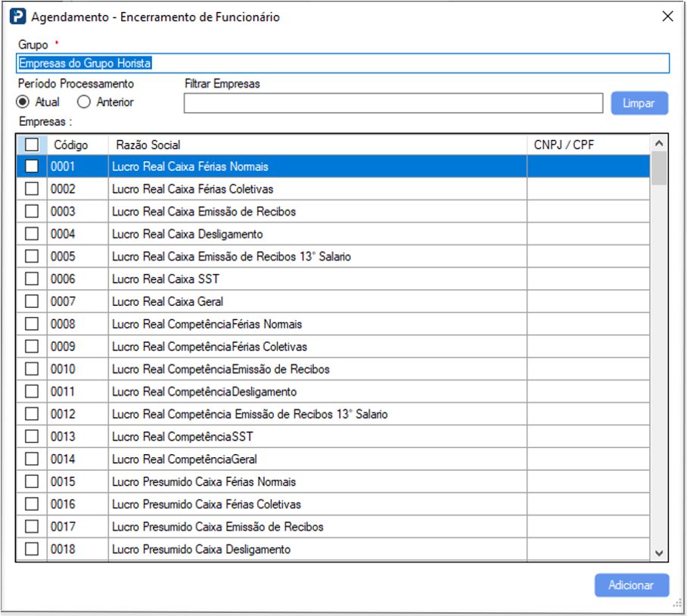Check the box for company 0011
687x616 pixels.
coord(32,391)
